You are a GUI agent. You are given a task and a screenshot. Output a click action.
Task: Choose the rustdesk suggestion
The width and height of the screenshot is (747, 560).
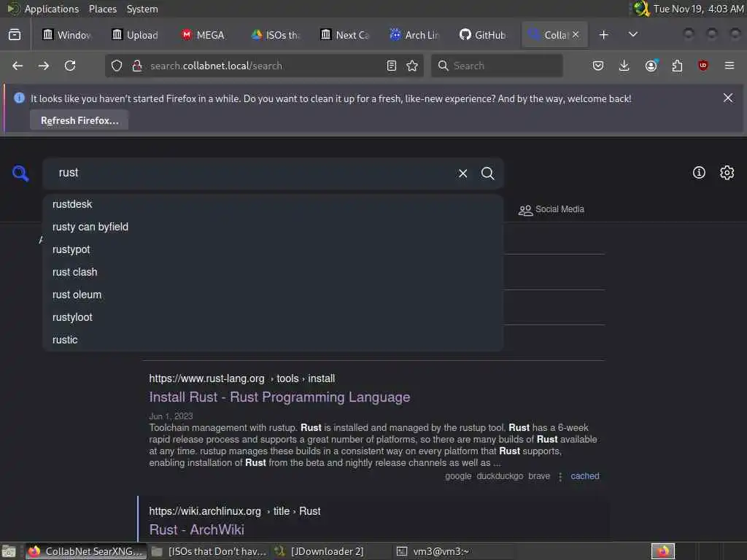[273, 204]
